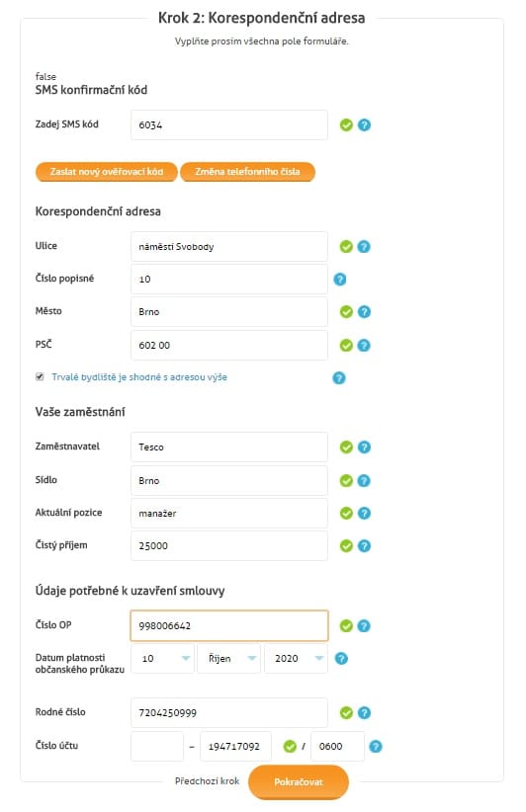Viewport: 526px width, 812px height.
Task: Click green validation checkmark beside Město
Action: (x=346, y=312)
